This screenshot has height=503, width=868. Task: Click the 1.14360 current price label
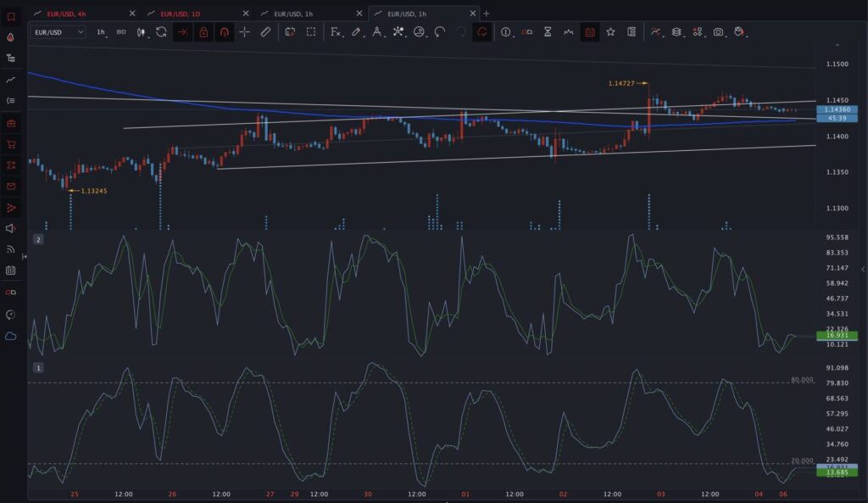(x=837, y=109)
